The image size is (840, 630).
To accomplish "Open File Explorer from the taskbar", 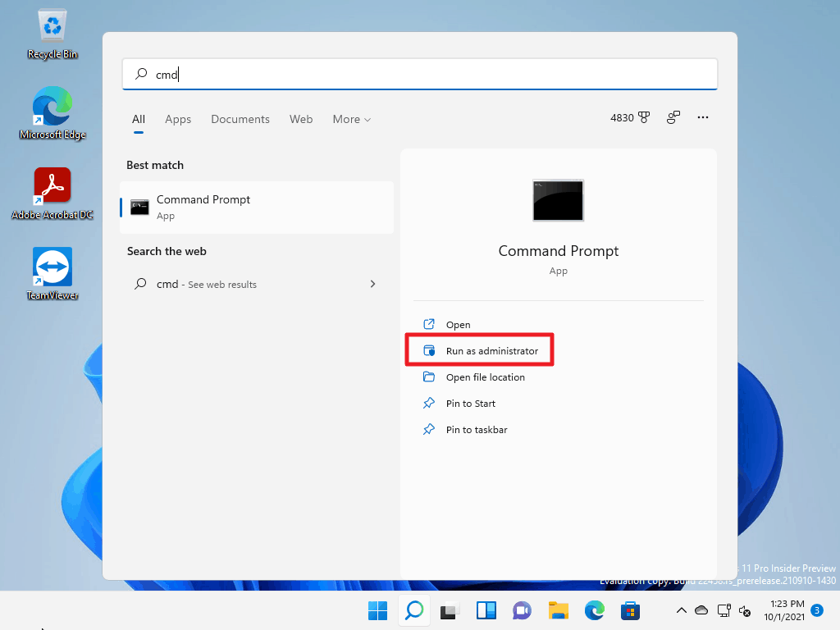I will click(559, 610).
